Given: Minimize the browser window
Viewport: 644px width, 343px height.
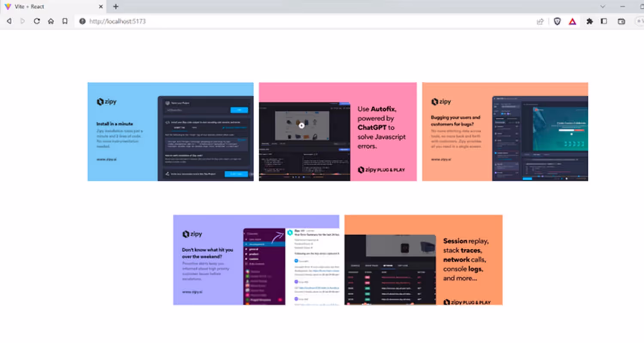Looking at the screenshot, I should (x=623, y=6).
